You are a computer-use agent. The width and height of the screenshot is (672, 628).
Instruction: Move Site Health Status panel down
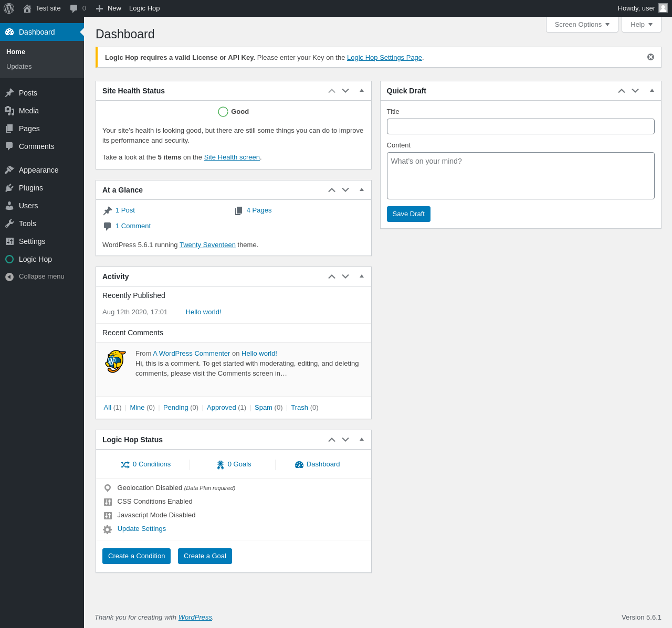tap(345, 91)
